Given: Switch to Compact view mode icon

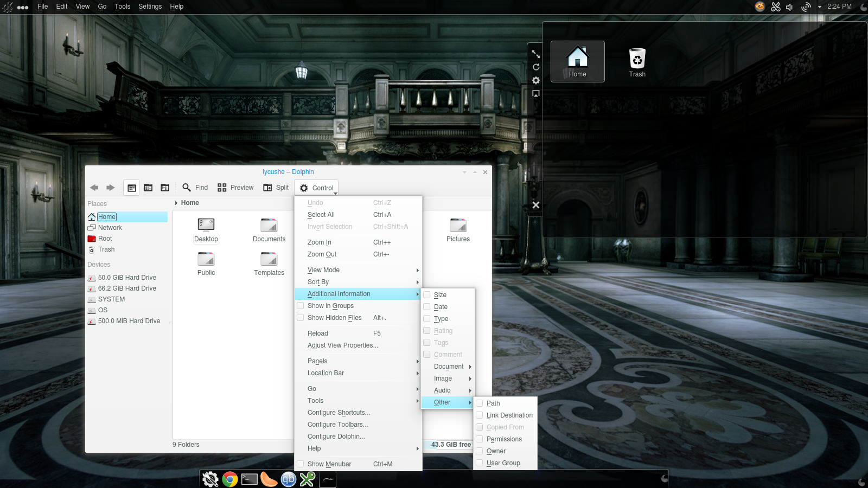Looking at the screenshot, I should coord(148,188).
